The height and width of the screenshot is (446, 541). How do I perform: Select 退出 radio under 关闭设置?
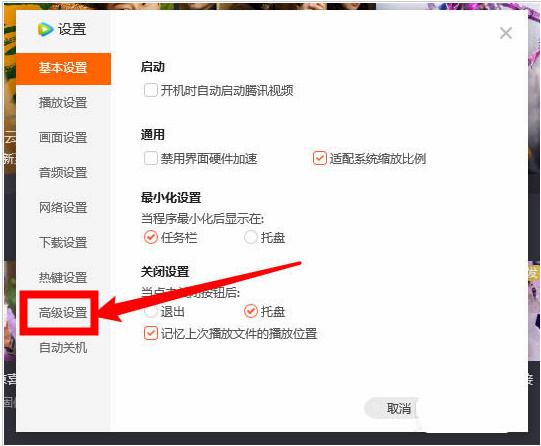tap(151, 311)
